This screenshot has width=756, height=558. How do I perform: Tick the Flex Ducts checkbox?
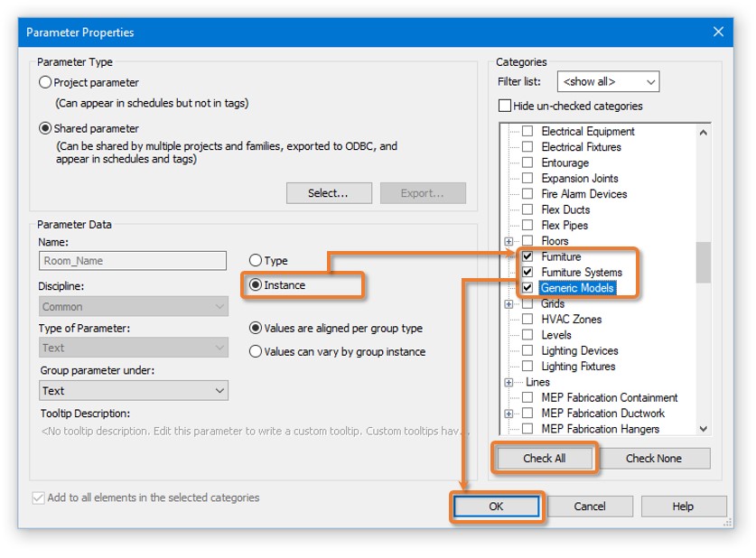(527, 209)
